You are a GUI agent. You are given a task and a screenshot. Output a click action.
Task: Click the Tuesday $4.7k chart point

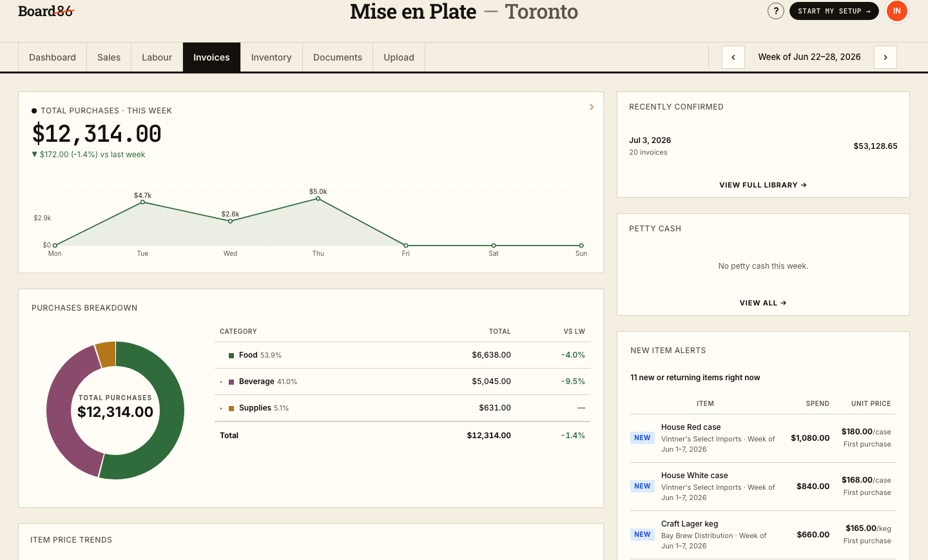143,202
